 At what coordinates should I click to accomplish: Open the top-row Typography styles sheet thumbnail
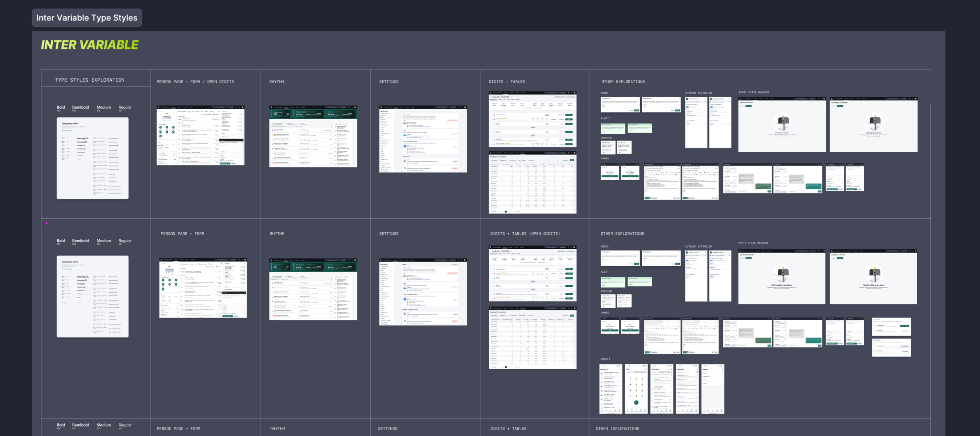[93, 158]
